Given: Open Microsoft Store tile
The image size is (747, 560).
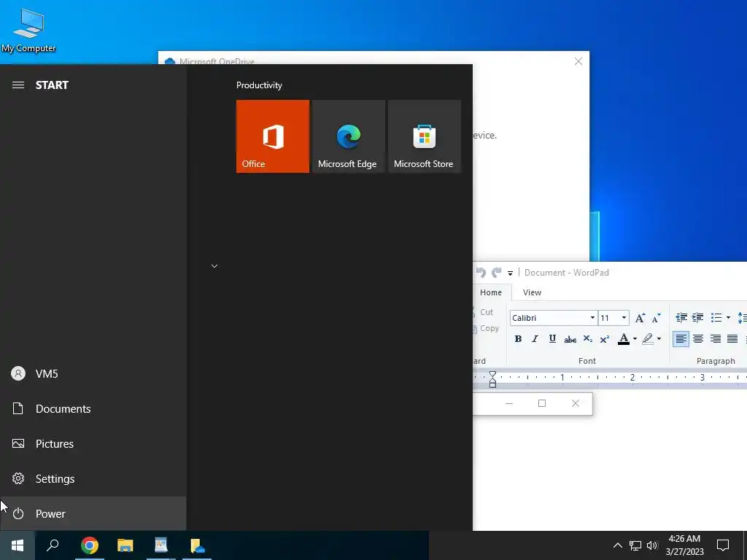Looking at the screenshot, I should pyautogui.click(x=425, y=136).
